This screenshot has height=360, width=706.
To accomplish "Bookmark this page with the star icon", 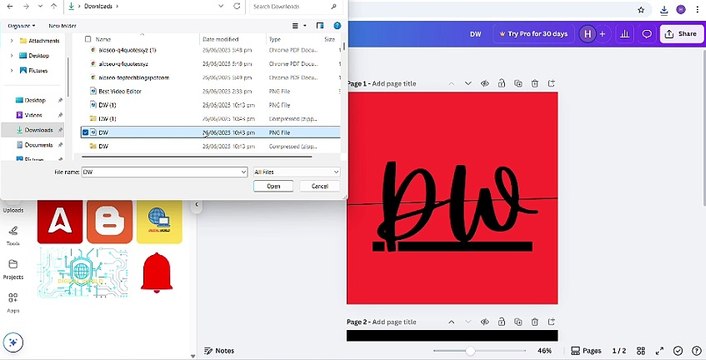I will click(641, 10).
